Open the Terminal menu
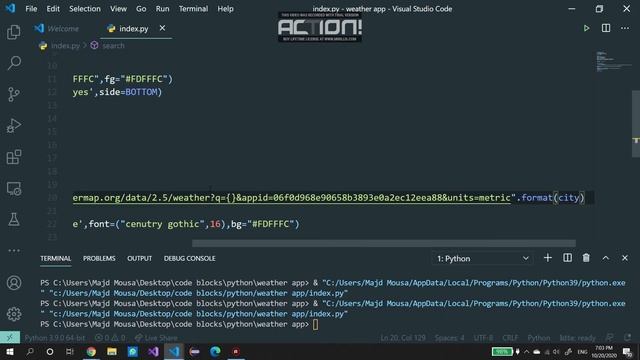This screenshot has width=640, height=360. [x=193, y=9]
